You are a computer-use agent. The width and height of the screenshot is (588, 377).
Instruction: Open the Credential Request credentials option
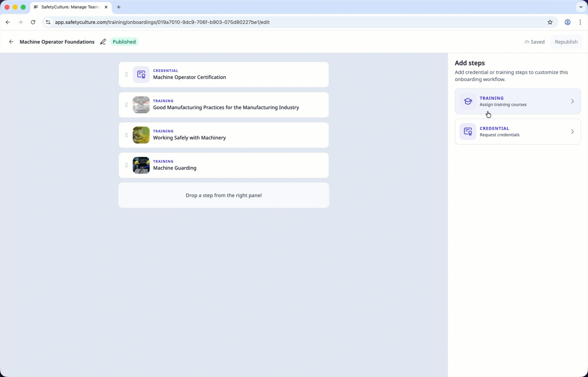[x=518, y=132]
